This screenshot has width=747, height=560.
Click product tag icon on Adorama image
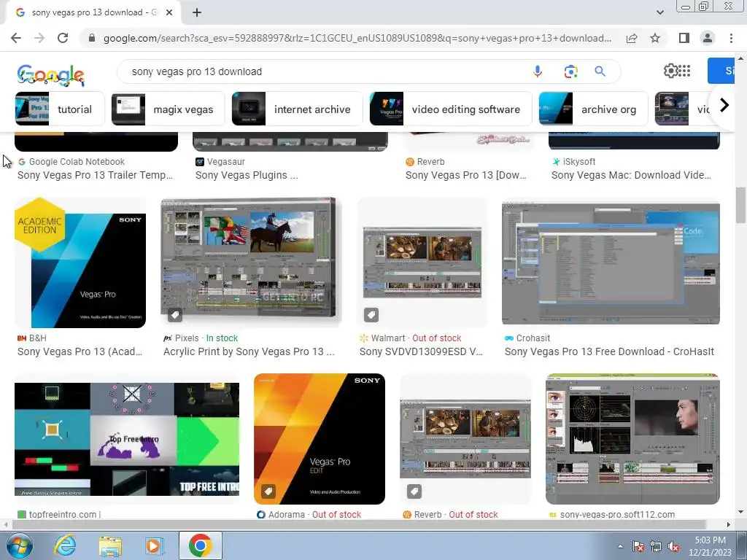pos(268,491)
